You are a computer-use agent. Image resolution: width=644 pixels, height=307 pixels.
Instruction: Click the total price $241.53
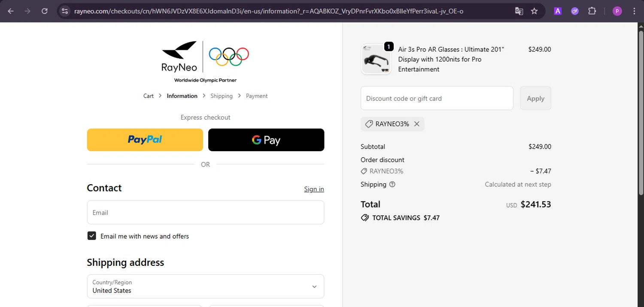536,204
